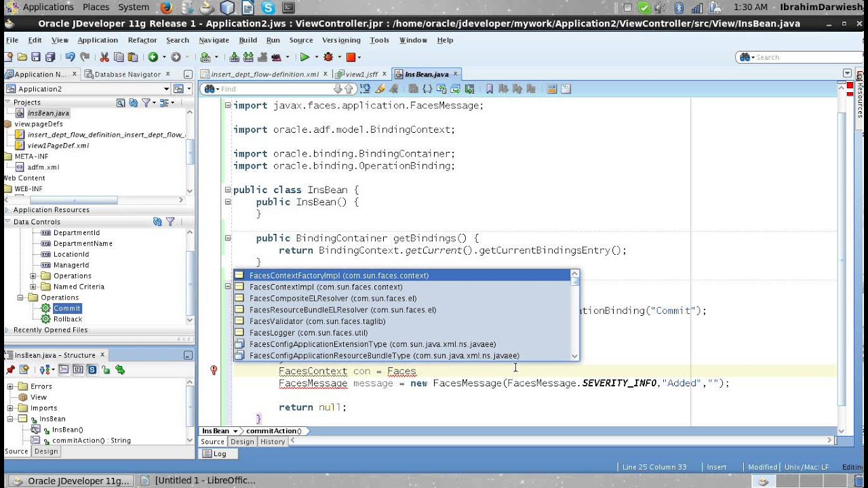
Task: Click the green refresh arrows in Structure toolbar
Action: pyautogui.click(x=120, y=369)
